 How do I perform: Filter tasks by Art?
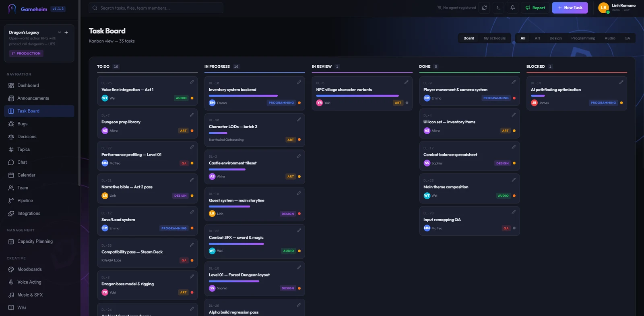537,38
